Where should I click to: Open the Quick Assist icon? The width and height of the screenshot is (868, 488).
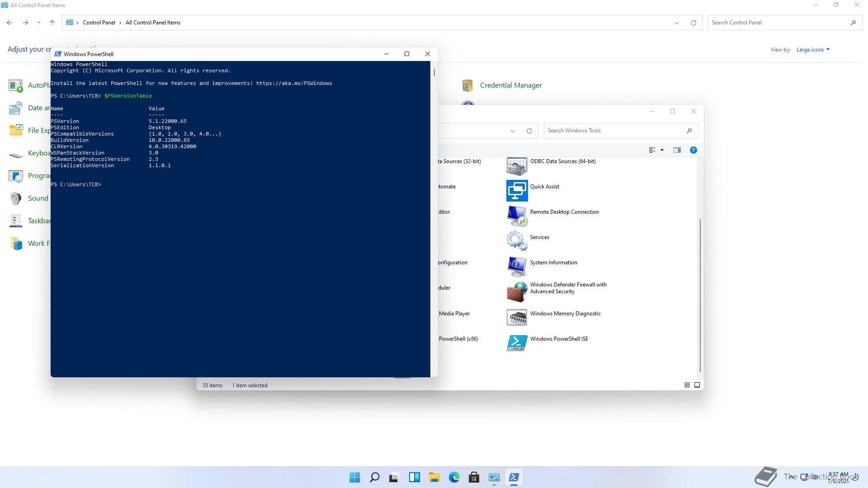click(x=517, y=191)
